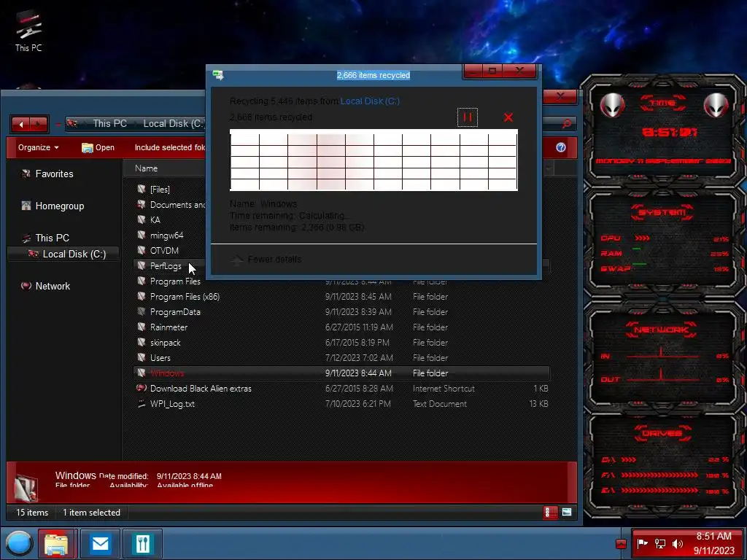Go back in Explorer navigation
This screenshot has width=747, height=560.
(x=20, y=124)
